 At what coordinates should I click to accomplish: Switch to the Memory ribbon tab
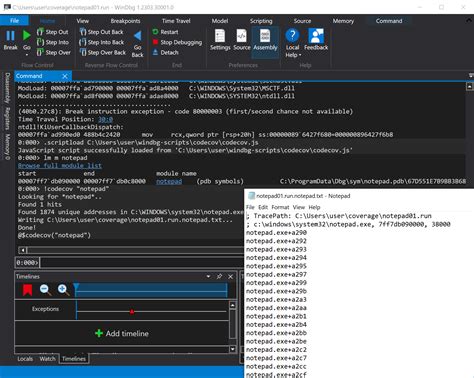pyautogui.click(x=343, y=21)
